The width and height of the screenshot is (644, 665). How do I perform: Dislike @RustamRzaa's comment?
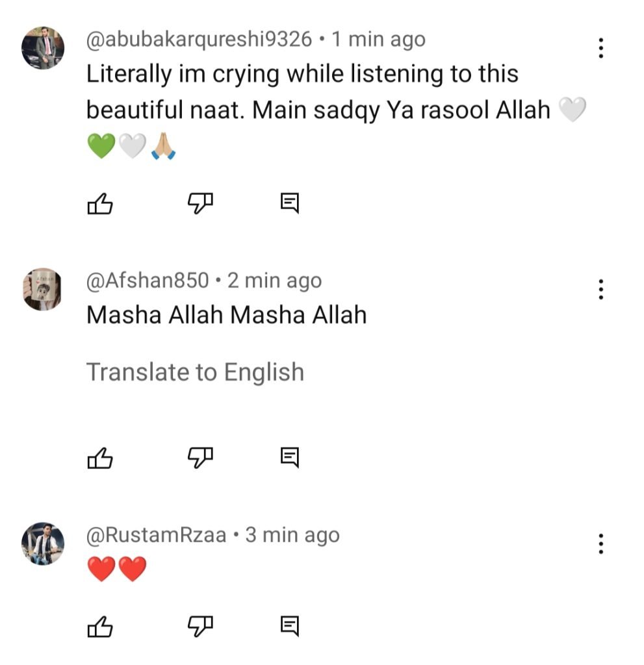200,626
